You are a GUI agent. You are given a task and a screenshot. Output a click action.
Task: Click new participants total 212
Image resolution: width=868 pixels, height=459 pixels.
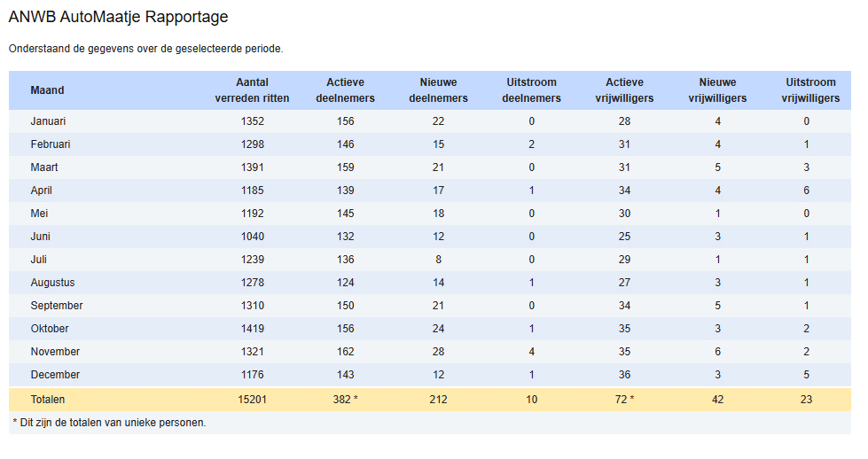coord(438,400)
